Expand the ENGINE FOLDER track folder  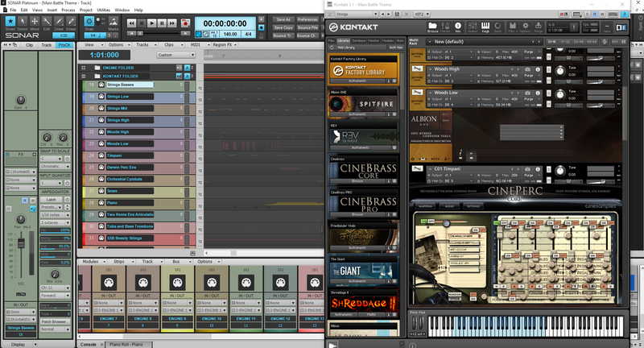coord(84,66)
